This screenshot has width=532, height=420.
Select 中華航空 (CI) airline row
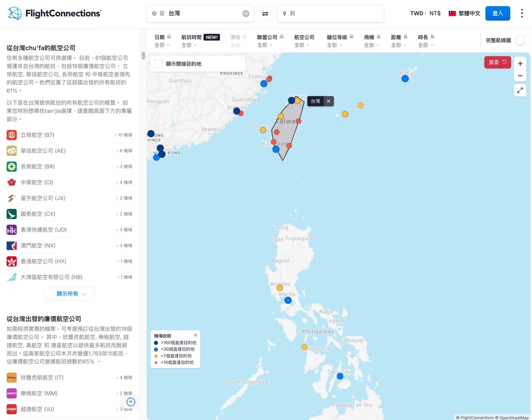[x=69, y=182]
